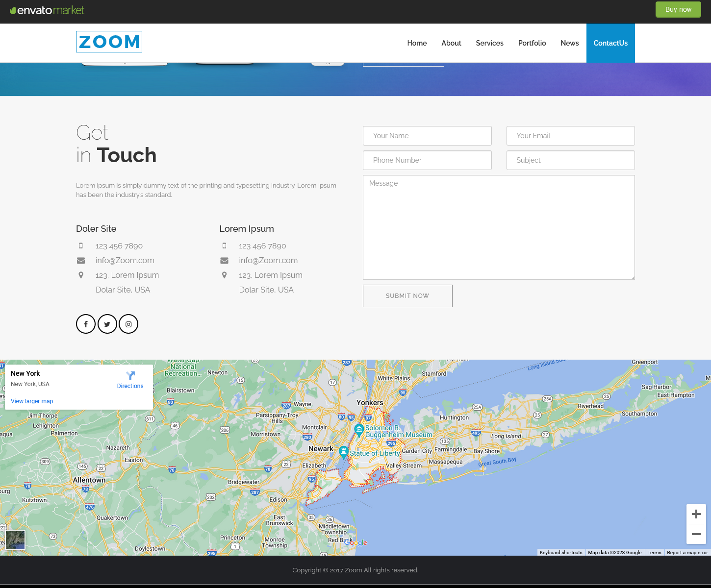Click envelope icon under Lorem Ipsum
The image size is (711, 588).
(225, 260)
